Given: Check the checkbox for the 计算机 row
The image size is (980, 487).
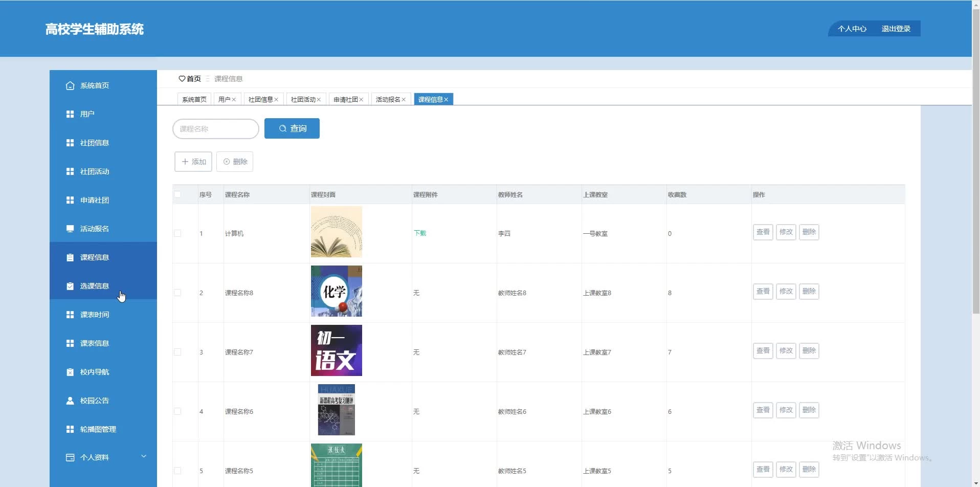Looking at the screenshot, I should [177, 233].
